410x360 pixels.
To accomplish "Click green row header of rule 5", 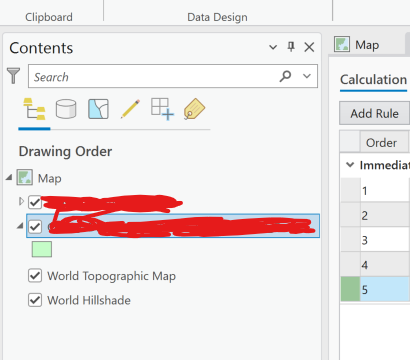I will coord(350,289).
